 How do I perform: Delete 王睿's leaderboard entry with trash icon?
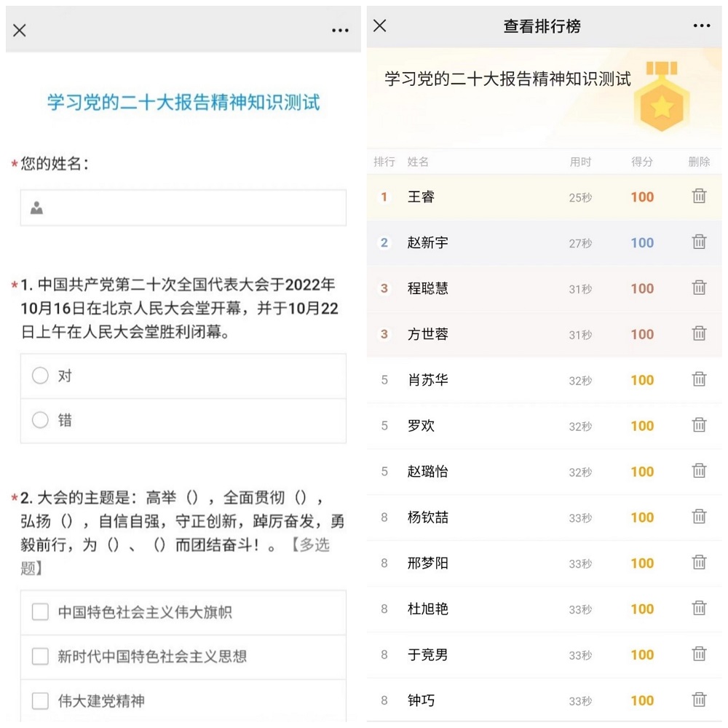tap(699, 196)
